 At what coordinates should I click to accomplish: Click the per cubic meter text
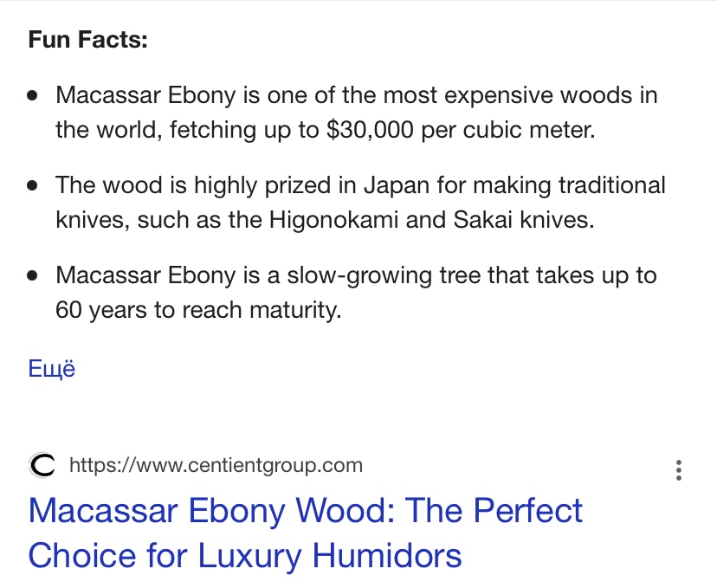[x=508, y=130]
